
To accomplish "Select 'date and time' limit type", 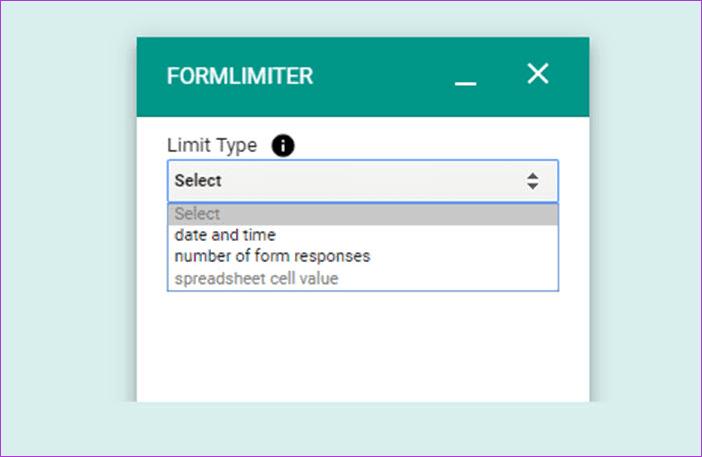I will pyautogui.click(x=363, y=235).
